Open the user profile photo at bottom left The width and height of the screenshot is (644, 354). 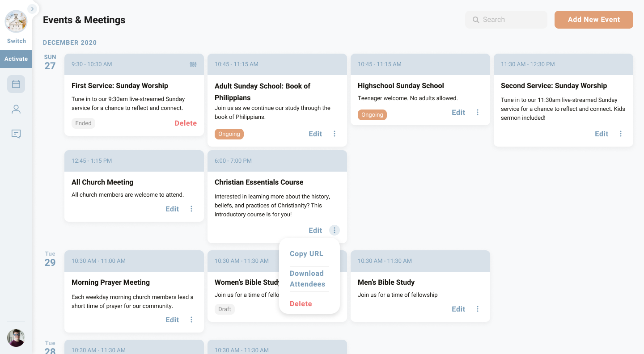16,338
